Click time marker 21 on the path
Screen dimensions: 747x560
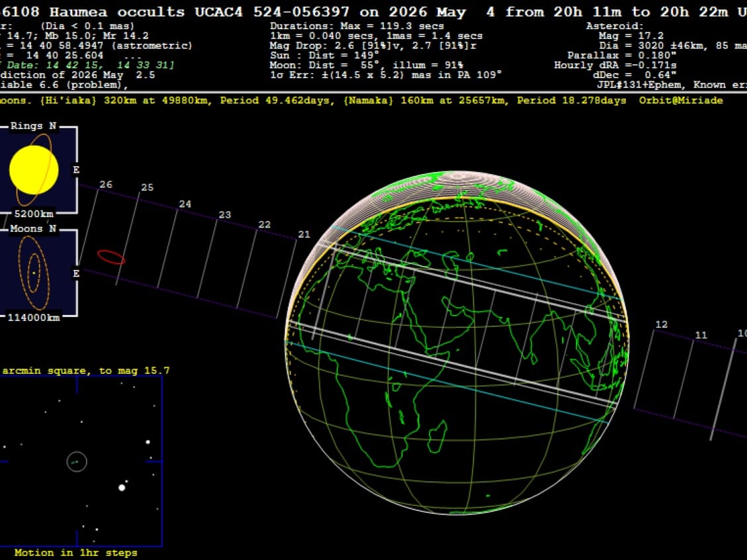click(304, 234)
